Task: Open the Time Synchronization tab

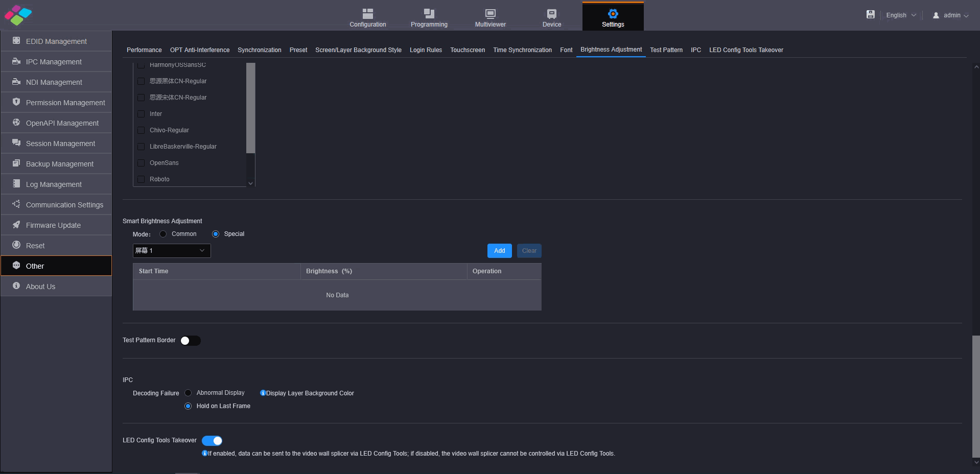Action: point(522,50)
